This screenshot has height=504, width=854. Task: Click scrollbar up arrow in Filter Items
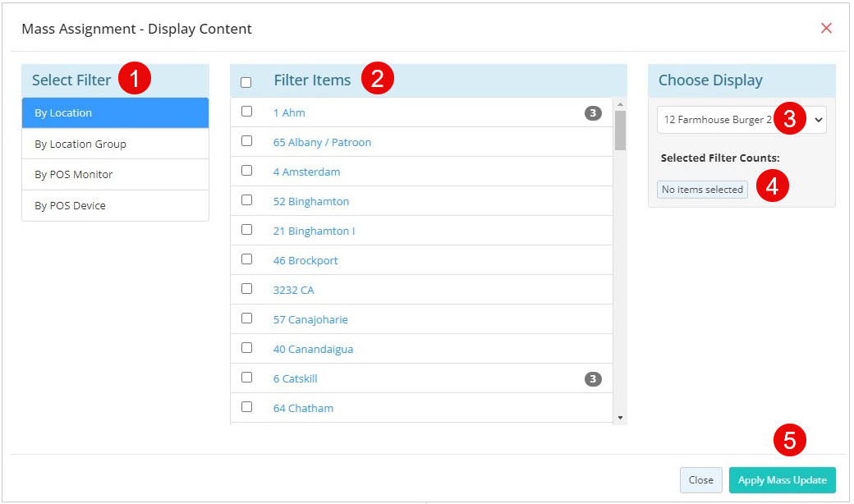(620, 104)
